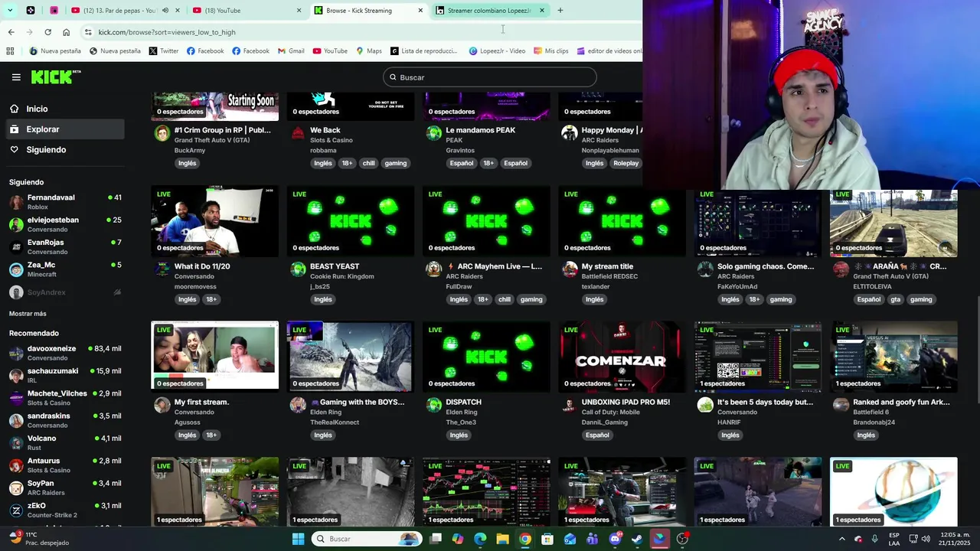
Task: Open texlander channel avatar icon
Action: coord(570,269)
